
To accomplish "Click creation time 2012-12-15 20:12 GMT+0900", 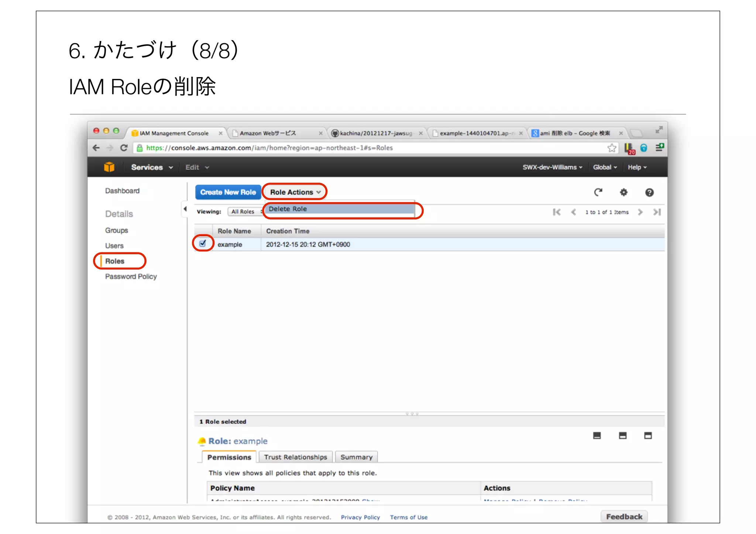I will pos(308,245).
